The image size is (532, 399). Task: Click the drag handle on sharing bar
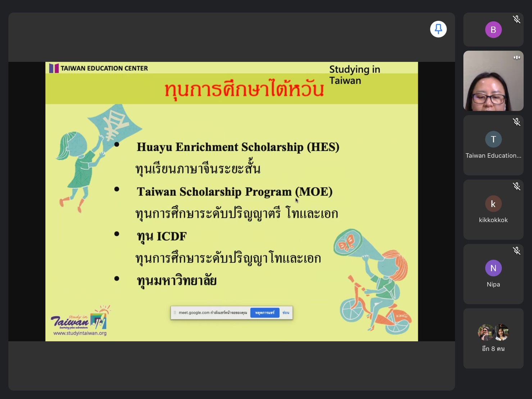coord(175,313)
